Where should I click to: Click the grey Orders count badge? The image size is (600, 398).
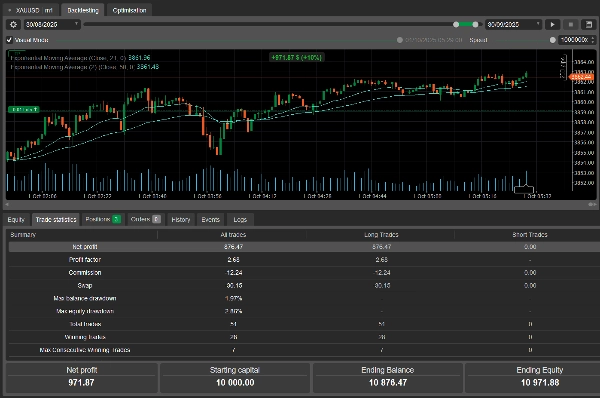(157, 219)
